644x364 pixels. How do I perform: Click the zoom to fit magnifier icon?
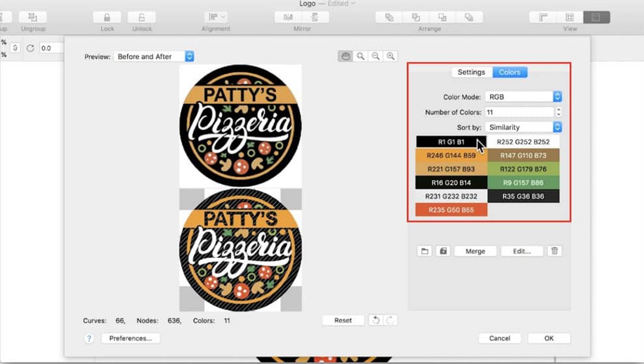pyautogui.click(x=390, y=57)
